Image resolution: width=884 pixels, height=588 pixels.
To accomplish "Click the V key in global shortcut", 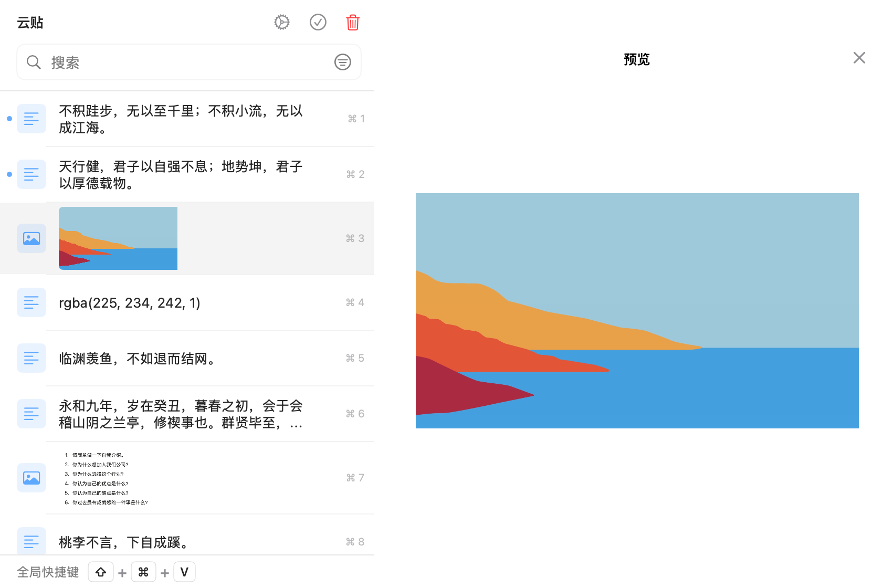I will point(184,572).
